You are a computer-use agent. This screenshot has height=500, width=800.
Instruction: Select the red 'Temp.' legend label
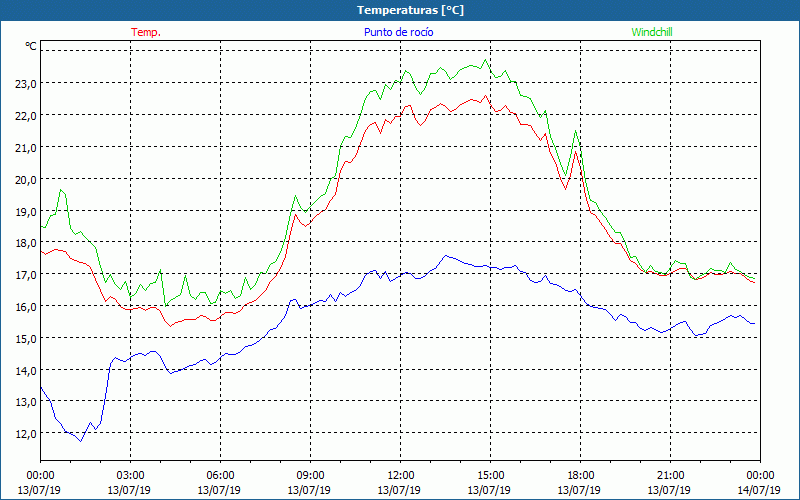click(x=146, y=32)
